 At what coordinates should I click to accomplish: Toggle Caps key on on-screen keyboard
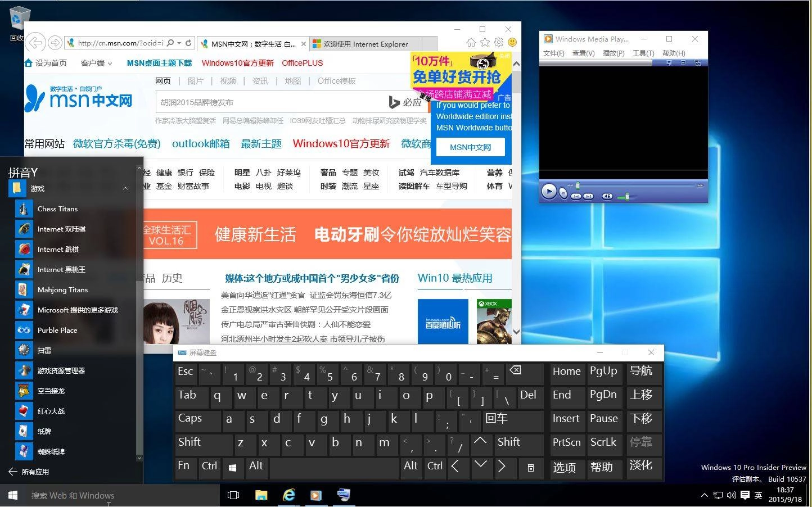197,420
